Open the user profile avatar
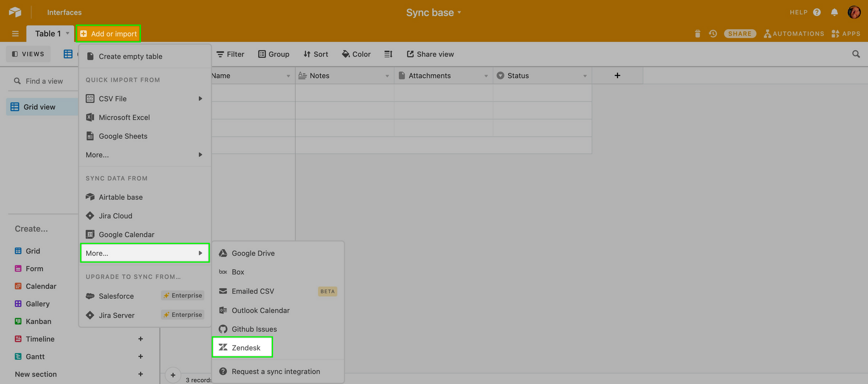Viewport: 868px width, 384px height. [854, 12]
